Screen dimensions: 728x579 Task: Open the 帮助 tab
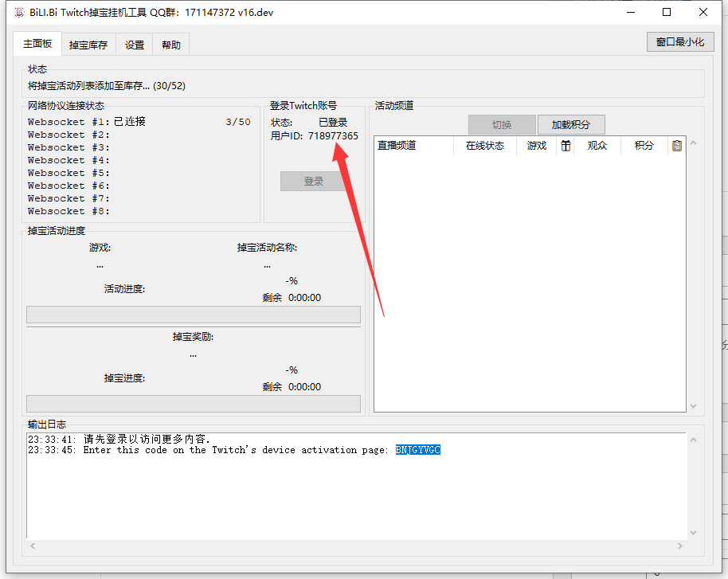pos(170,44)
